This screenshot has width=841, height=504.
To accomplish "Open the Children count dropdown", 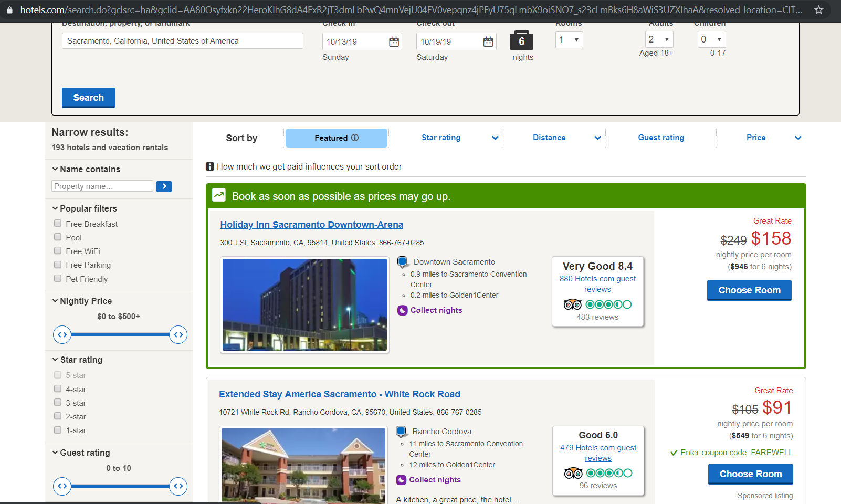I will [x=712, y=39].
